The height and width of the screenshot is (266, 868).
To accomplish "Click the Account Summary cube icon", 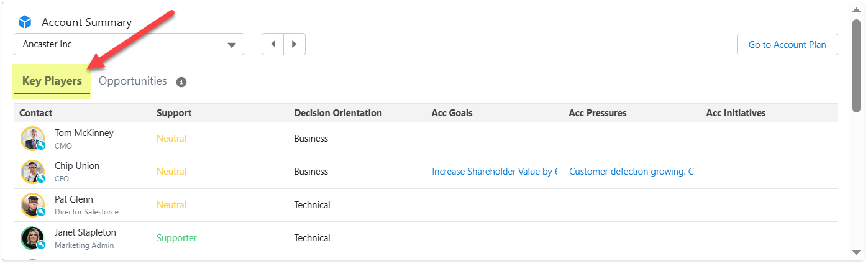I will coord(25,22).
